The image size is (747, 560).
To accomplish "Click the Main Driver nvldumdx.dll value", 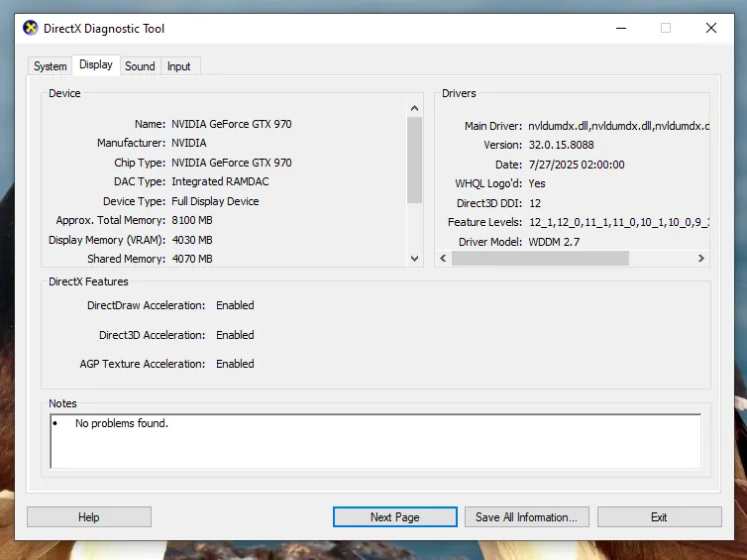I will 619,126.
